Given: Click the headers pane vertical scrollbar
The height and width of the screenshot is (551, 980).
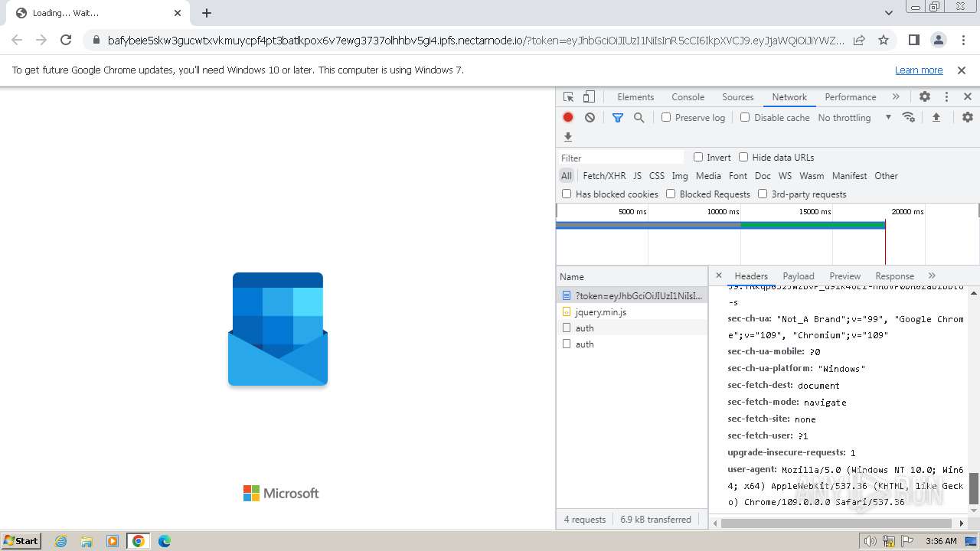Looking at the screenshot, I should point(974,488).
